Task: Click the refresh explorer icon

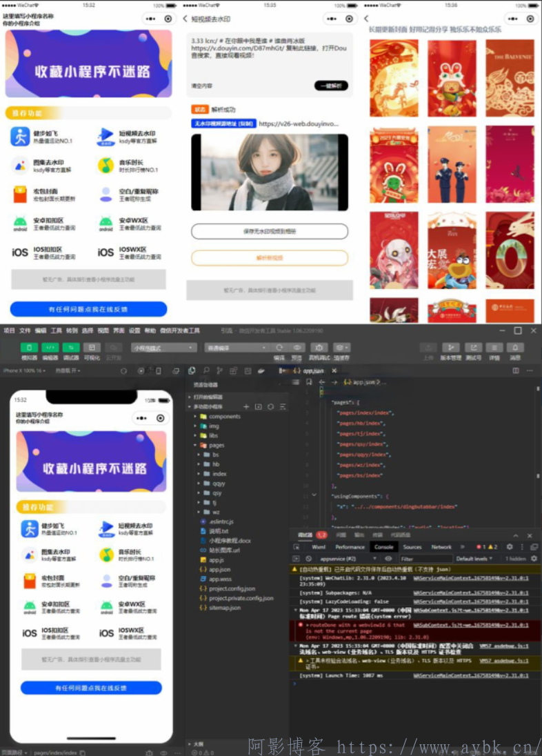Action: point(270,407)
